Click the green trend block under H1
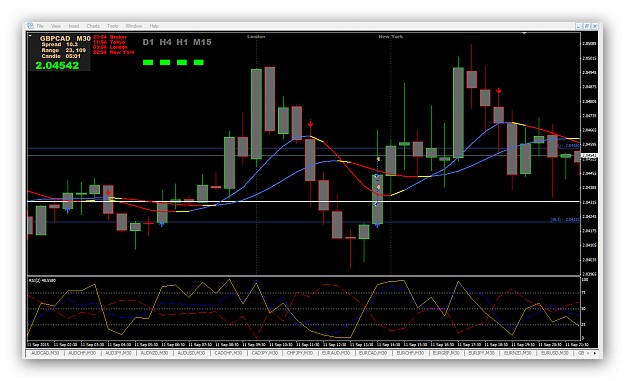Screen dimensions: 625x381 [182, 62]
